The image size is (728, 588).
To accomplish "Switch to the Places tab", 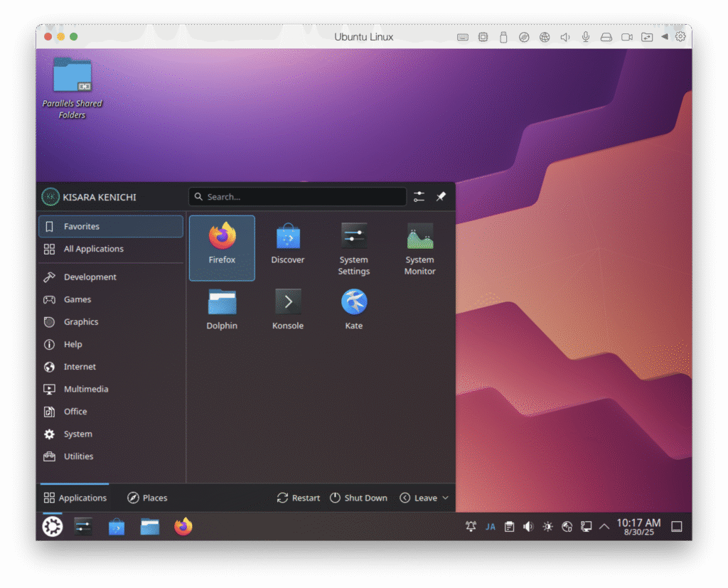I will tap(147, 498).
